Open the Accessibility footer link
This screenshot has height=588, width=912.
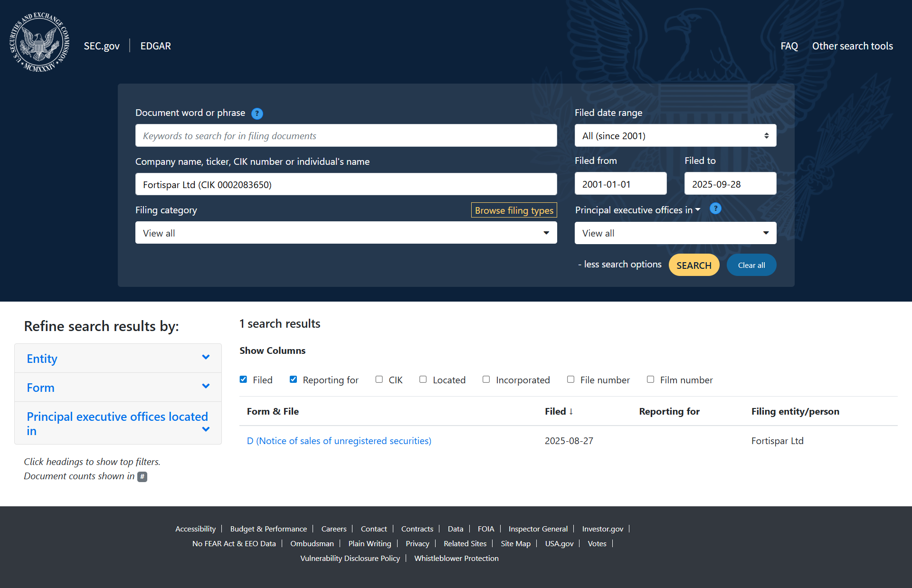[x=195, y=529]
